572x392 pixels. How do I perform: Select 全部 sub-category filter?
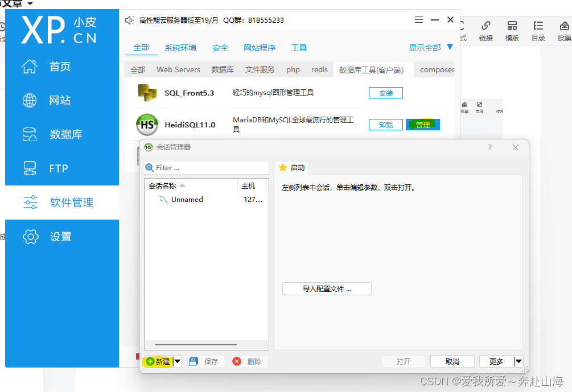[x=138, y=69]
